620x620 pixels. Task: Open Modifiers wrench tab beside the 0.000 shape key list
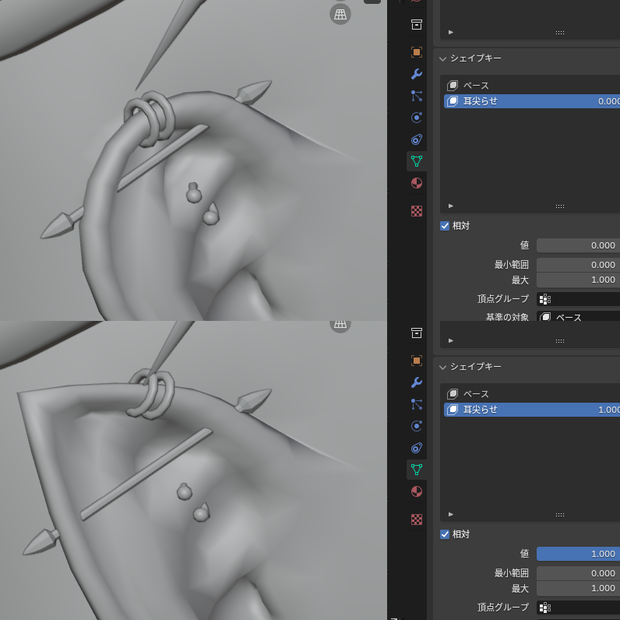[416, 74]
